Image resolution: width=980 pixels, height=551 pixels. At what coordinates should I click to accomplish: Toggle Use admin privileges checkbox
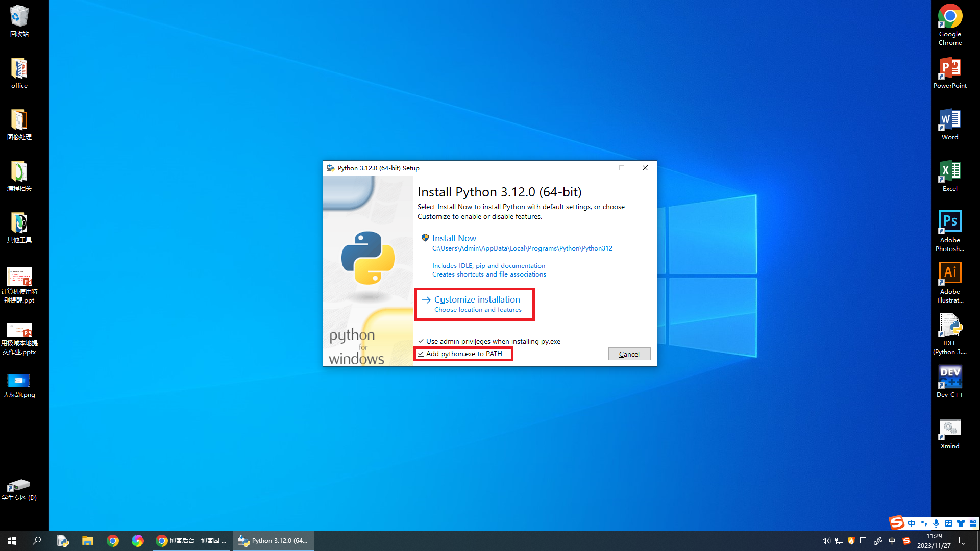421,341
